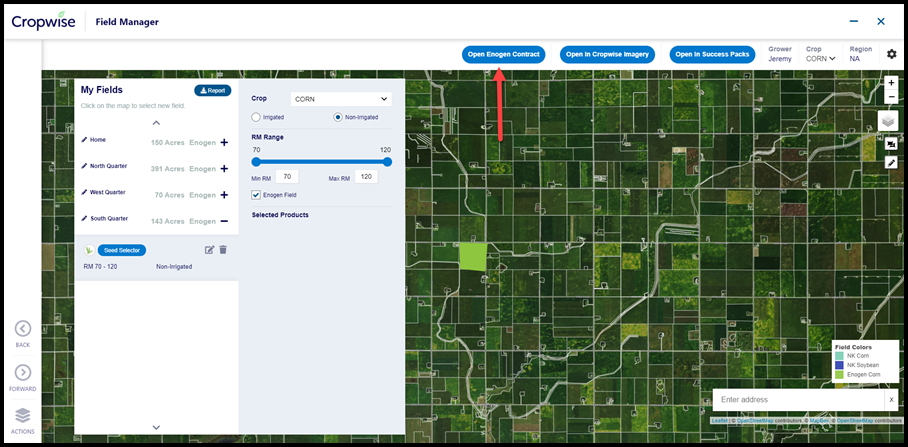
Task: Move down the fields list with down chevron
Action: [x=156, y=427]
